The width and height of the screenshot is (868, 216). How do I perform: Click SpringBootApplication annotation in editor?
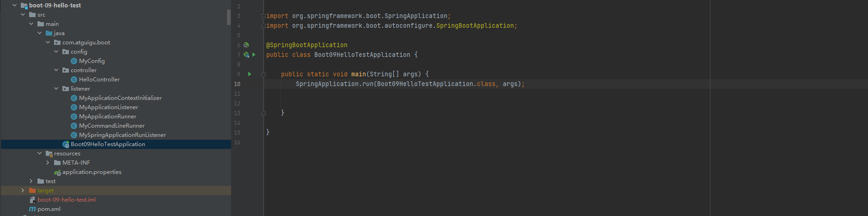[307, 45]
